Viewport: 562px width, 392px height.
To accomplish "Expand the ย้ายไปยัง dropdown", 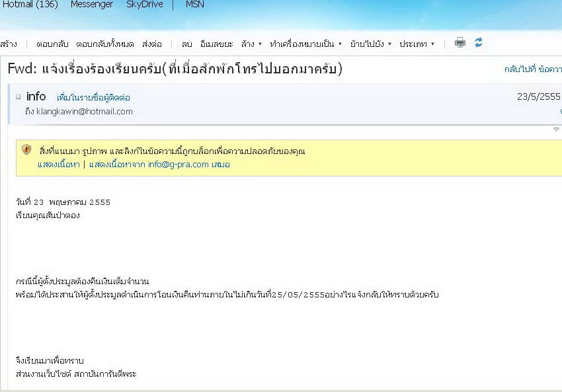I will tap(370, 44).
